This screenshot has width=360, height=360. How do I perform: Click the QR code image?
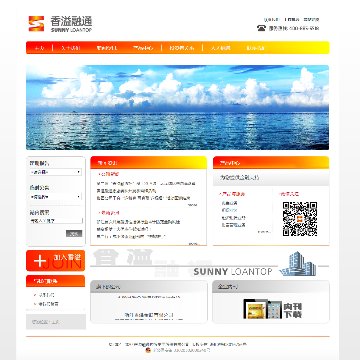[300, 219]
